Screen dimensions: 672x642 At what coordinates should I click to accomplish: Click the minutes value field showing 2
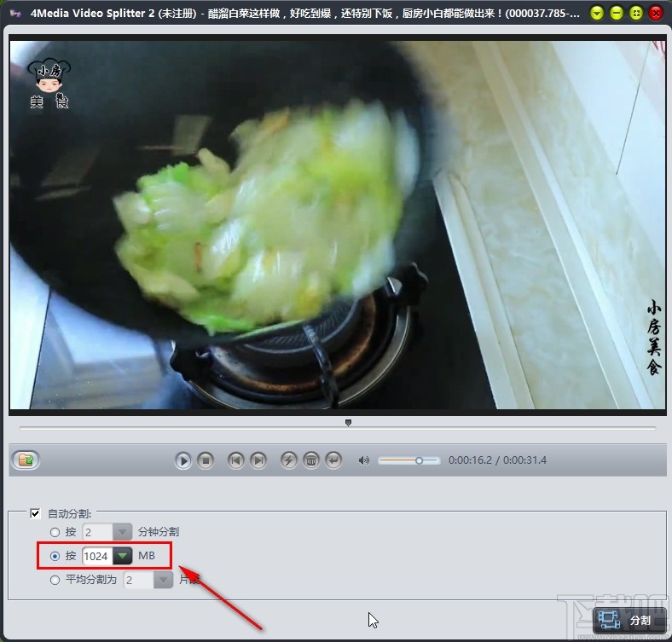pyautogui.click(x=98, y=532)
